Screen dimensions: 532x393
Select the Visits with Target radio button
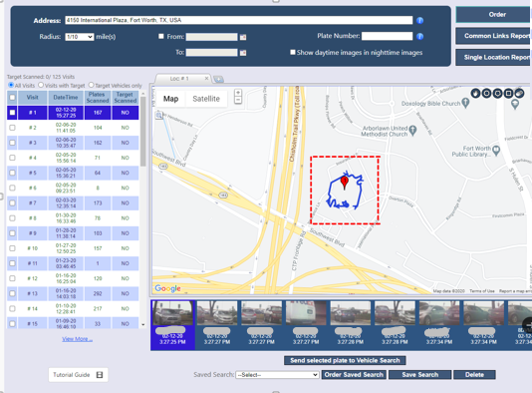click(x=41, y=85)
